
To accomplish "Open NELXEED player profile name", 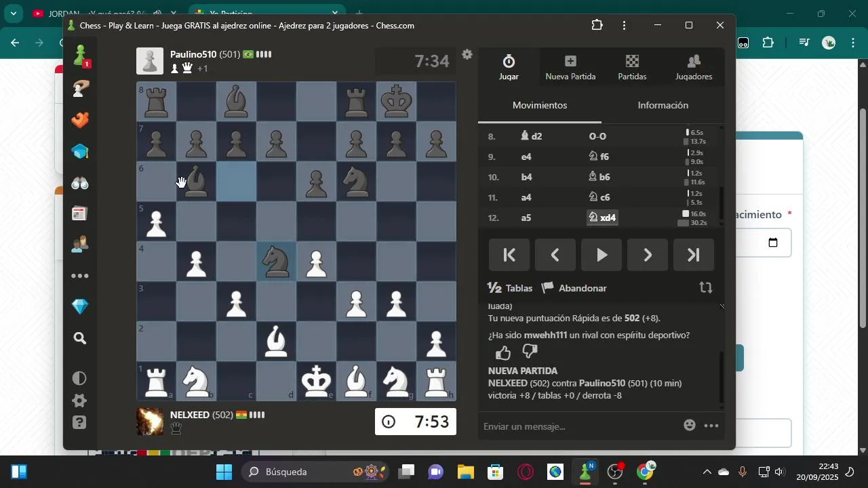I will (x=190, y=414).
